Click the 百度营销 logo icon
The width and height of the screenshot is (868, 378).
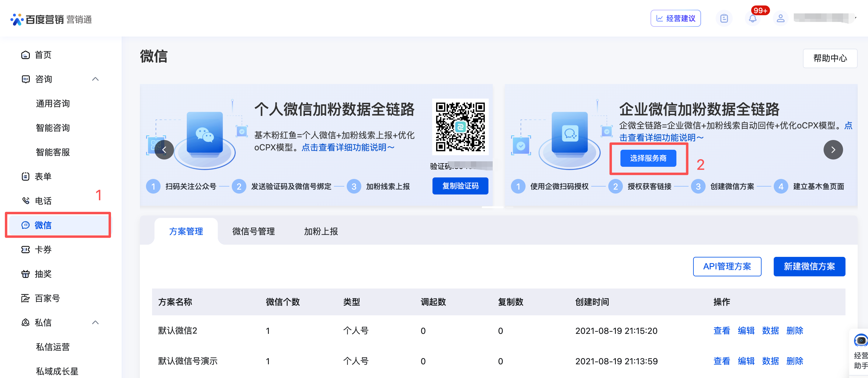(x=17, y=19)
